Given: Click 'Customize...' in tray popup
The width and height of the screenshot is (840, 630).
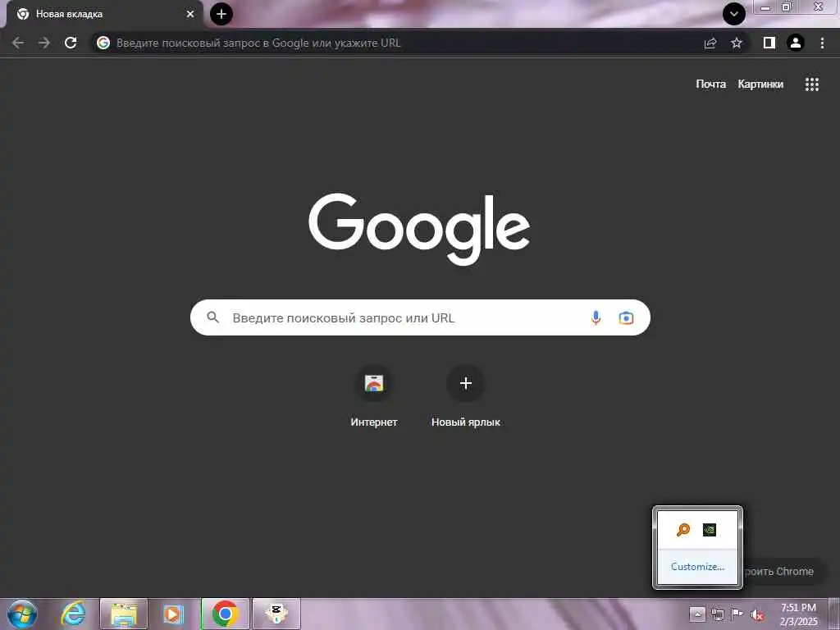Looking at the screenshot, I should 697,567.
